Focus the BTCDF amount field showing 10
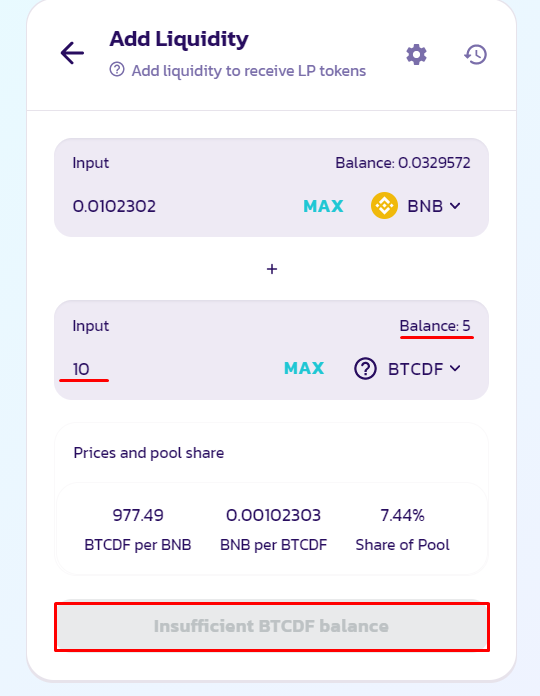The image size is (540, 696). click(x=169, y=369)
